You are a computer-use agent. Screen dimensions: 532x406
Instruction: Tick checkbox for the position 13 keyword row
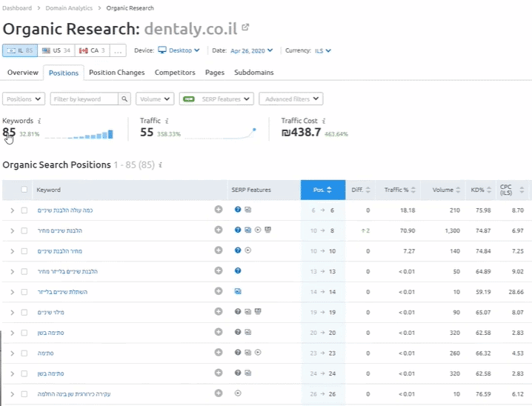coord(24,271)
